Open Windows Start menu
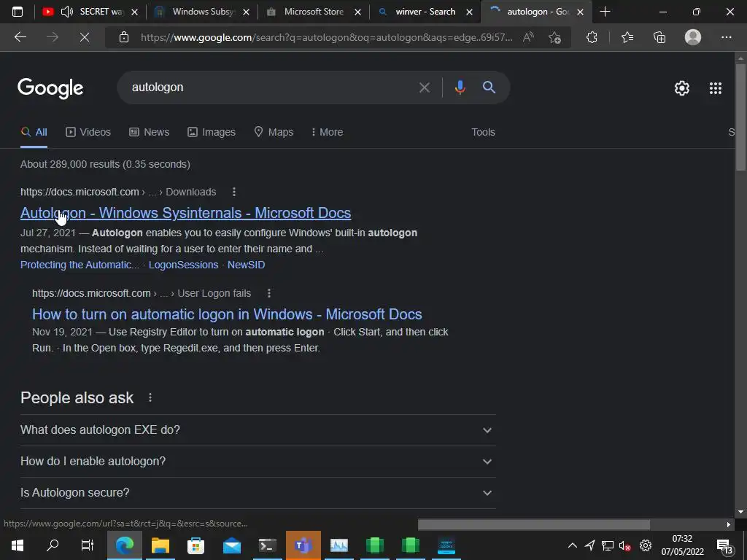The height and width of the screenshot is (560, 747). point(18,545)
